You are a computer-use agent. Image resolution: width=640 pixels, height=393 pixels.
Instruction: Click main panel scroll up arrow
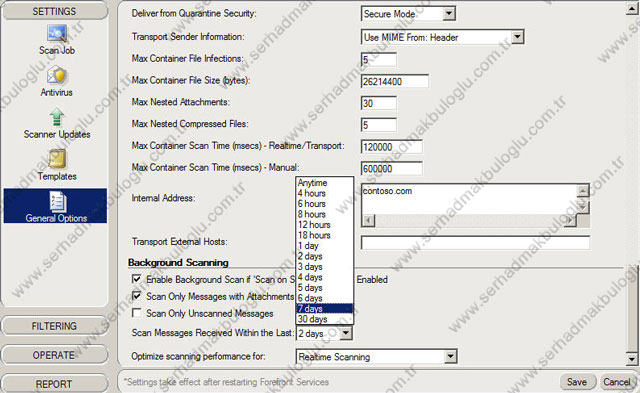click(x=632, y=8)
